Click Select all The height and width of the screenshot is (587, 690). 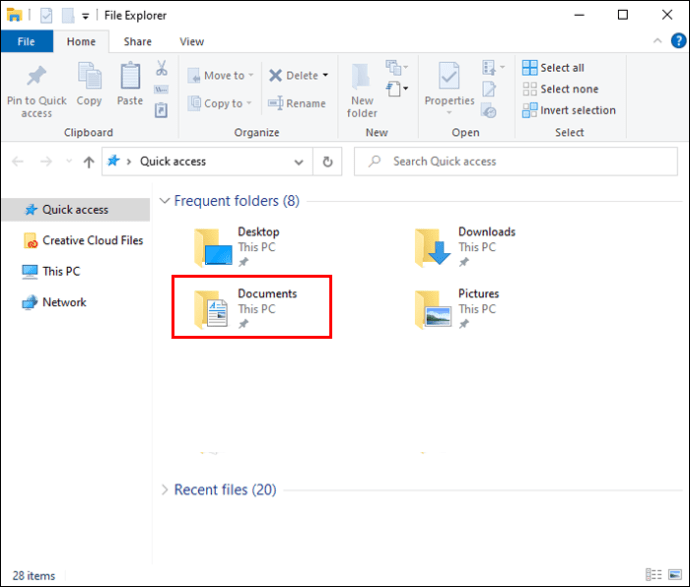[553, 68]
